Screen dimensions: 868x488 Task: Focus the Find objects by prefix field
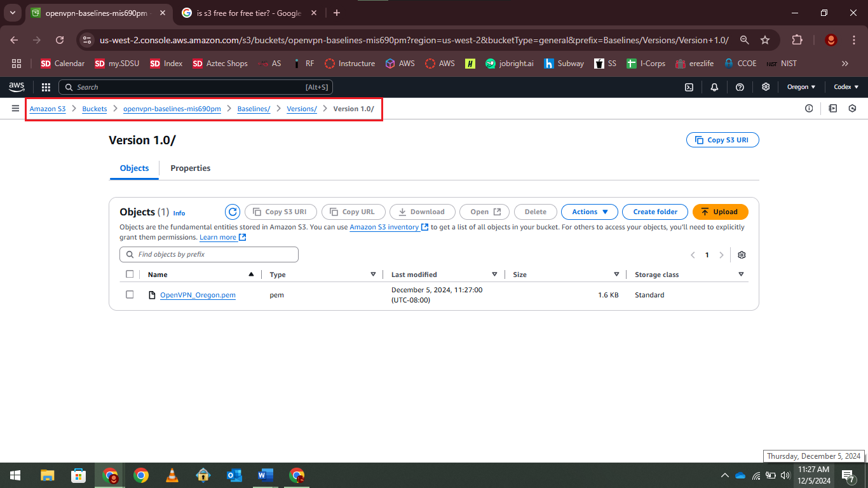tap(209, 254)
